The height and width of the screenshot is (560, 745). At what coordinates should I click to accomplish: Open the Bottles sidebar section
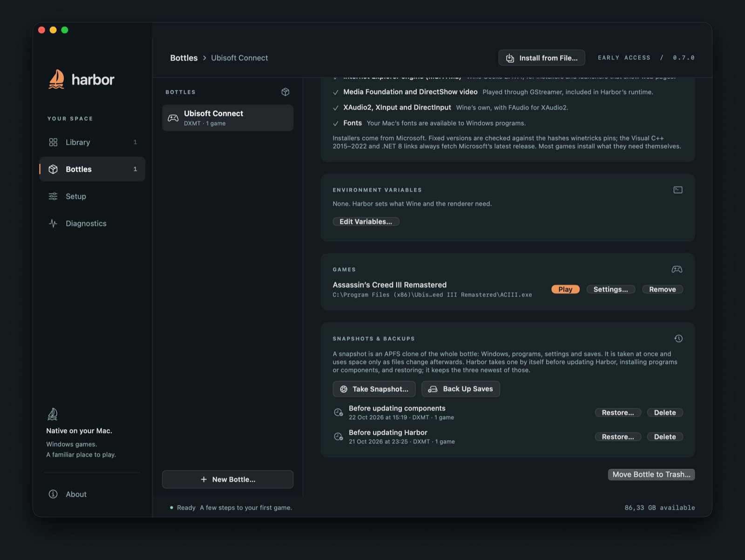click(x=92, y=169)
